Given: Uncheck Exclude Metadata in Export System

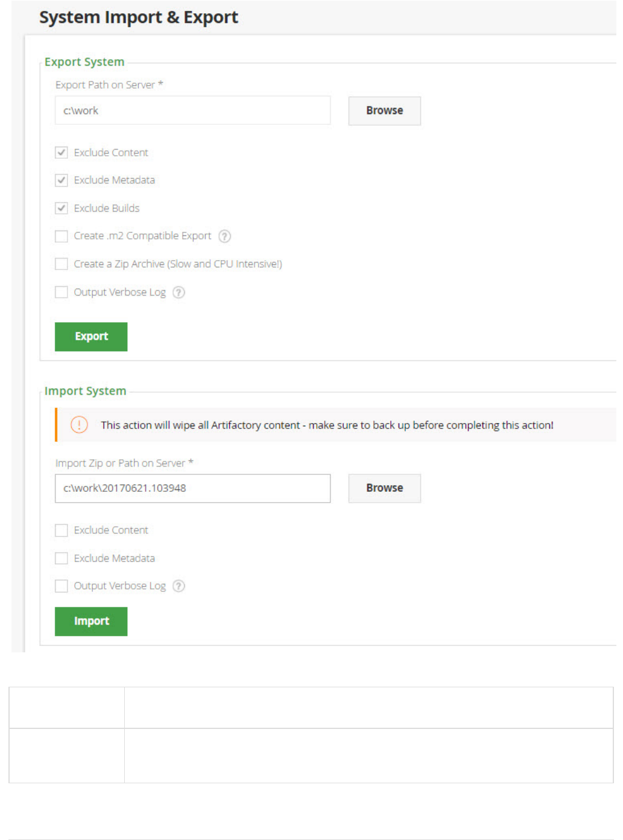Looking at the screenshot, I should click(62, 180).
